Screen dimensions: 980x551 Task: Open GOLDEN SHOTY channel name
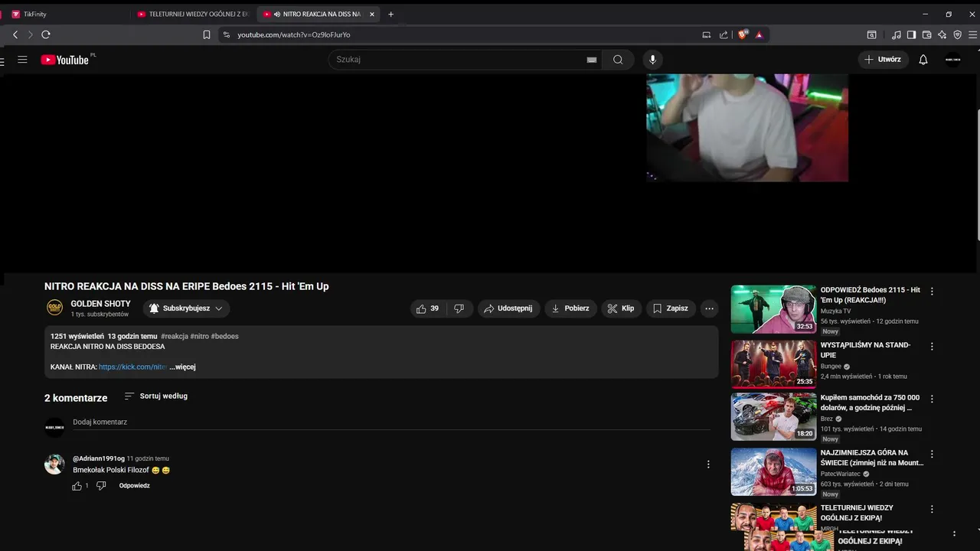(x=100, y=304)
